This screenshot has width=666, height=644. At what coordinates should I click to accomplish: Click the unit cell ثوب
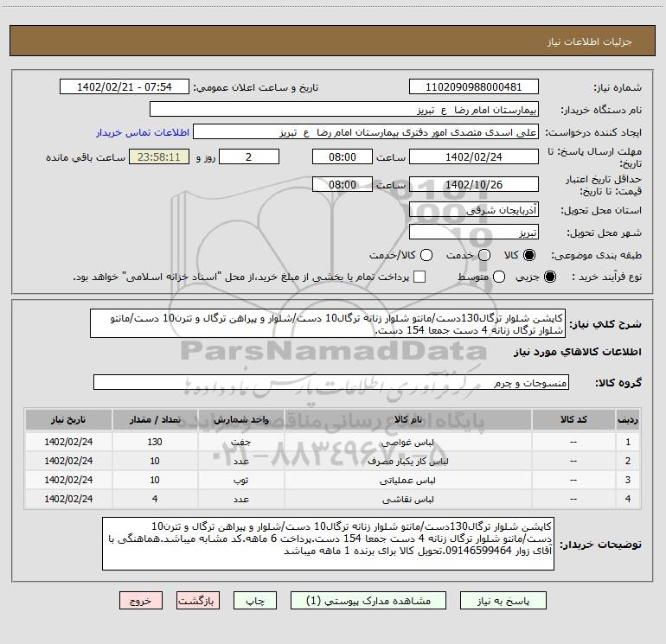tap(240, 480)
